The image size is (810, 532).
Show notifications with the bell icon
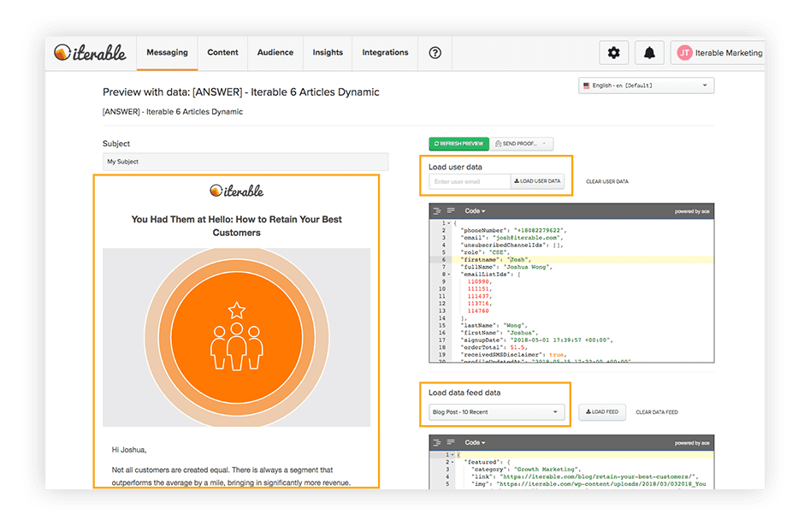pos(649,53)
